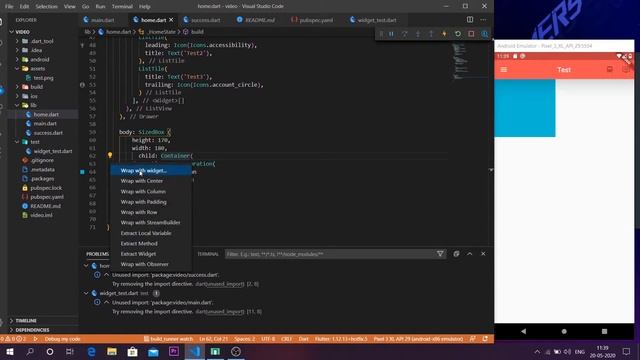640x360 pixels.
Task: Open editor More Actions ellipsis
Action: (x=483, y=20)
